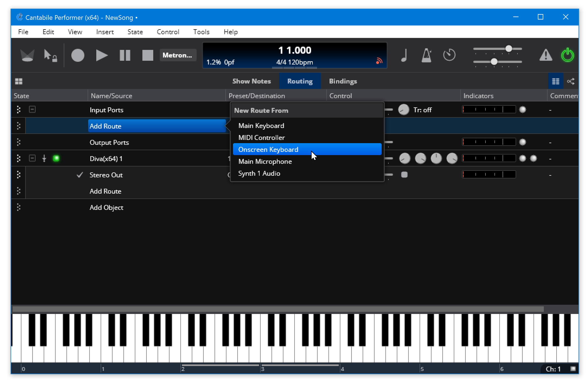This screenshot has width=588, height=385.
Task: Toggle the square button on Stereo Out row
Action: [x=404, y=175]
